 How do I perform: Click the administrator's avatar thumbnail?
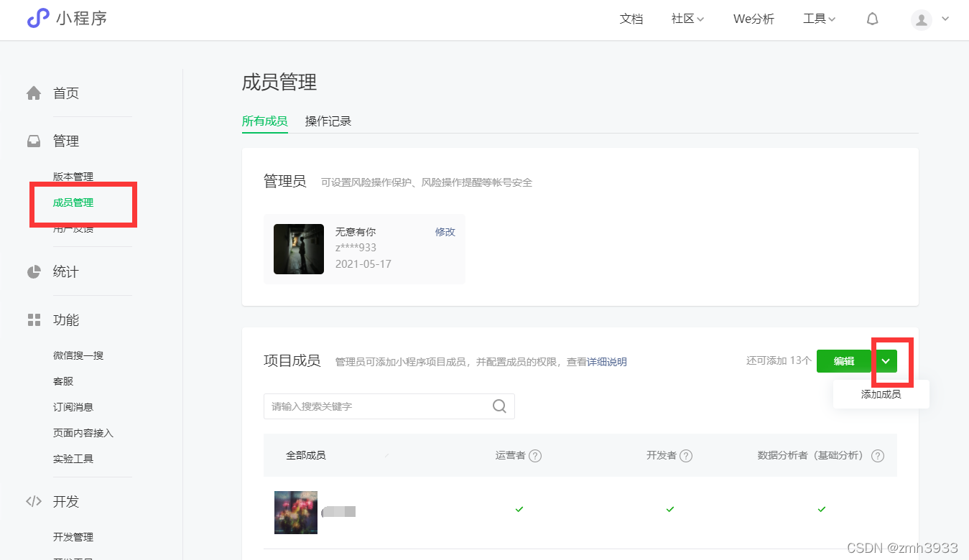coord(299,249)
